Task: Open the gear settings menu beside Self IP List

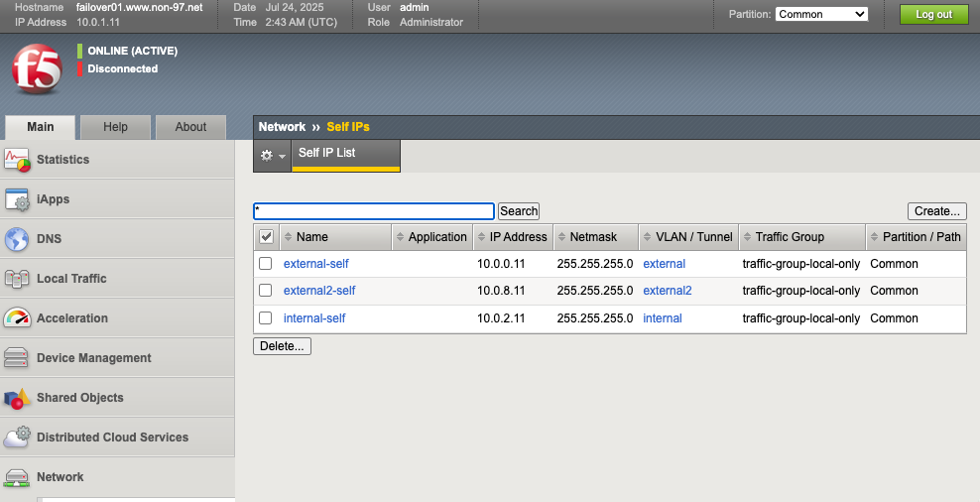Action: [x=273, y=156]
